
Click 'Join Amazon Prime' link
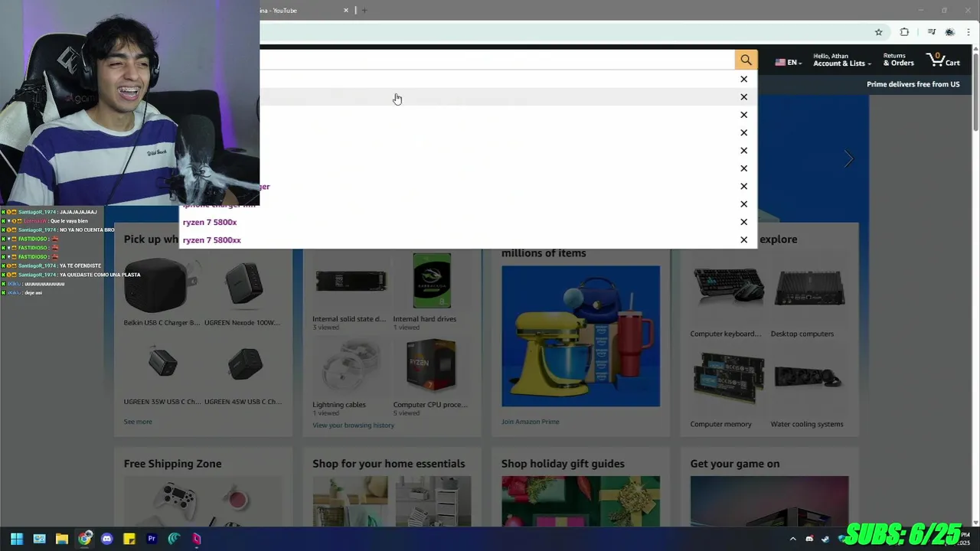pos(530,422)
